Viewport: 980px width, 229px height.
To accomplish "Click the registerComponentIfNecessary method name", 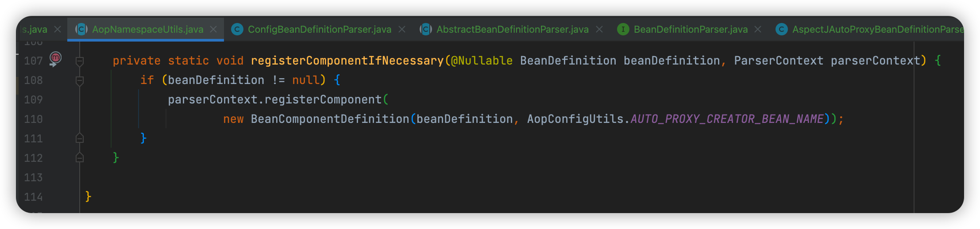I will tap(347, 61).
